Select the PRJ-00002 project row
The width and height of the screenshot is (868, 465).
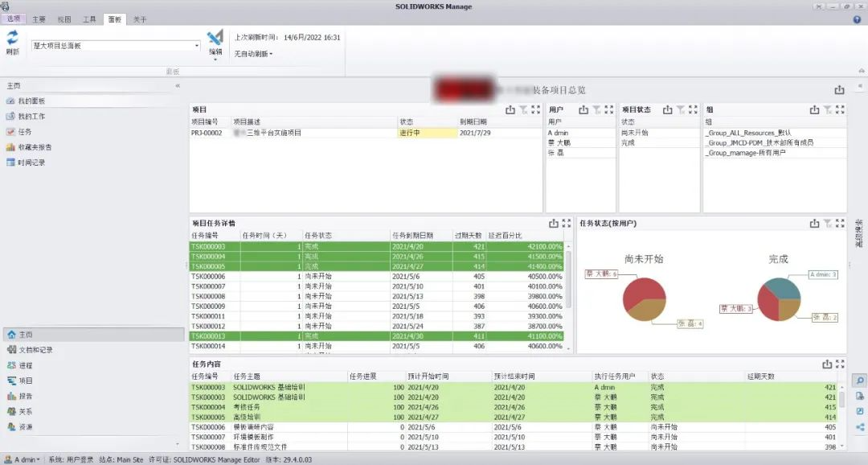366,133
